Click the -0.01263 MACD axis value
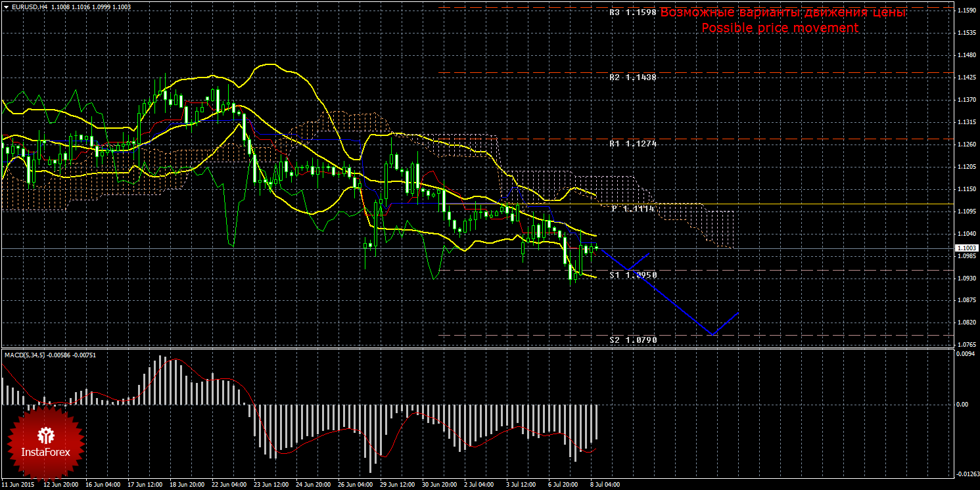The width and height of the screenshot is (980, 490). (x=966, y=474)
